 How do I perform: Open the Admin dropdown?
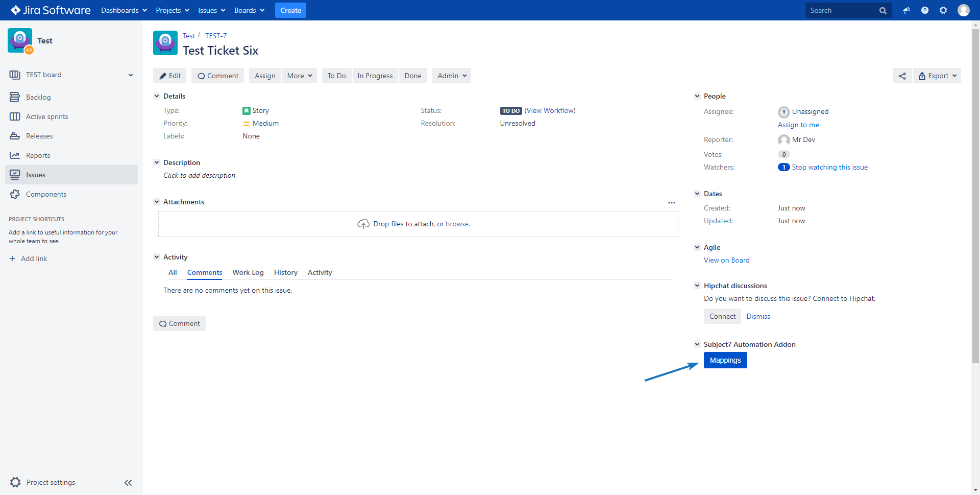pos(451,76)
